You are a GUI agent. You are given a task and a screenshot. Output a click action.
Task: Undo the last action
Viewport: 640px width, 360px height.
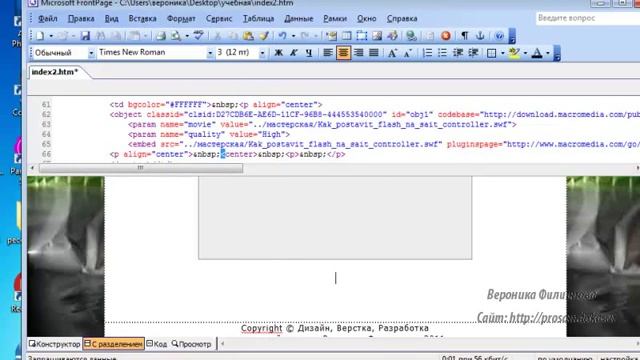(x=282, y=36)
